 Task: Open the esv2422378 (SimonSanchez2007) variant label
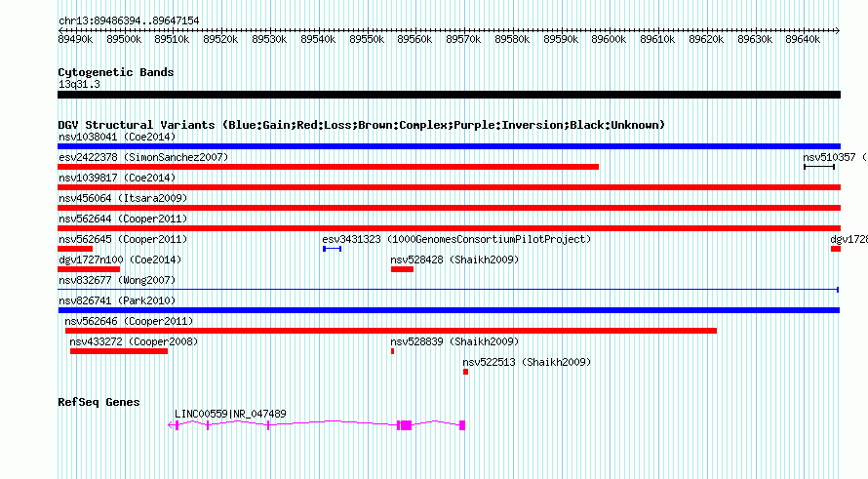tap(143, 157)
